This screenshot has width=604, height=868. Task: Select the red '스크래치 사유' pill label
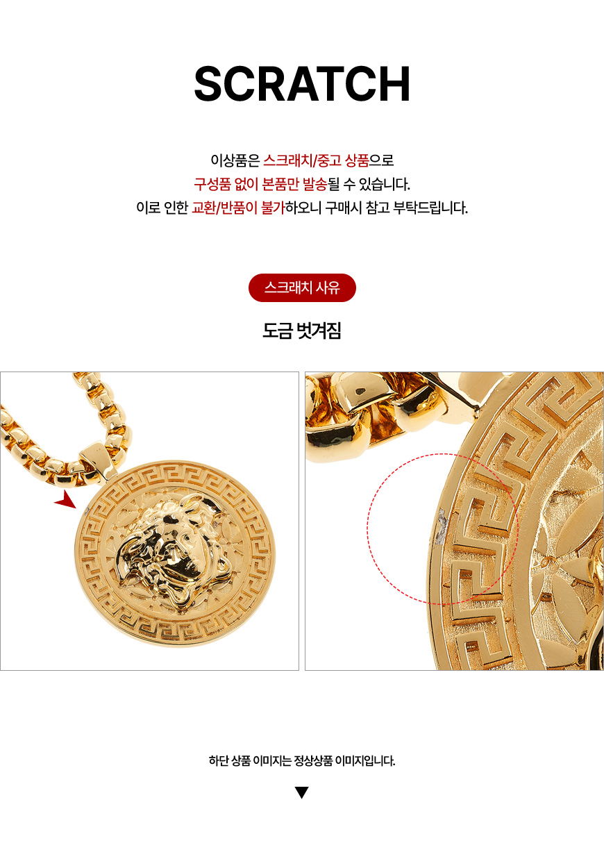coord(302,287)
